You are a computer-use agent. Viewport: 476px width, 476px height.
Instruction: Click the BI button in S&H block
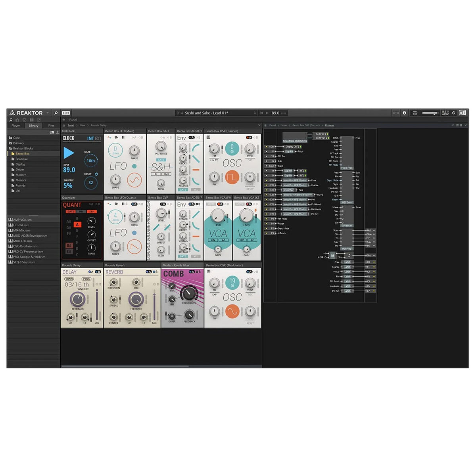tap(156, 174)
